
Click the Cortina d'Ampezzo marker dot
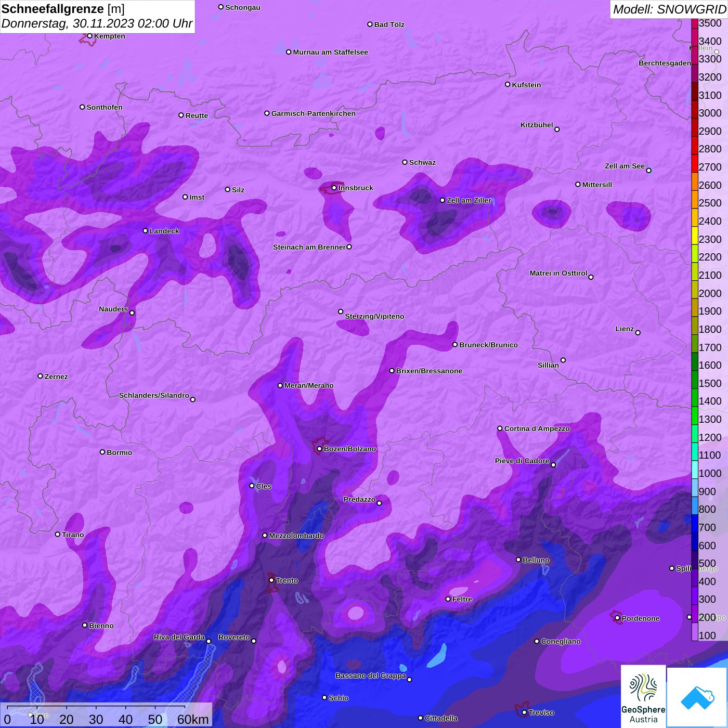(500, 428)
